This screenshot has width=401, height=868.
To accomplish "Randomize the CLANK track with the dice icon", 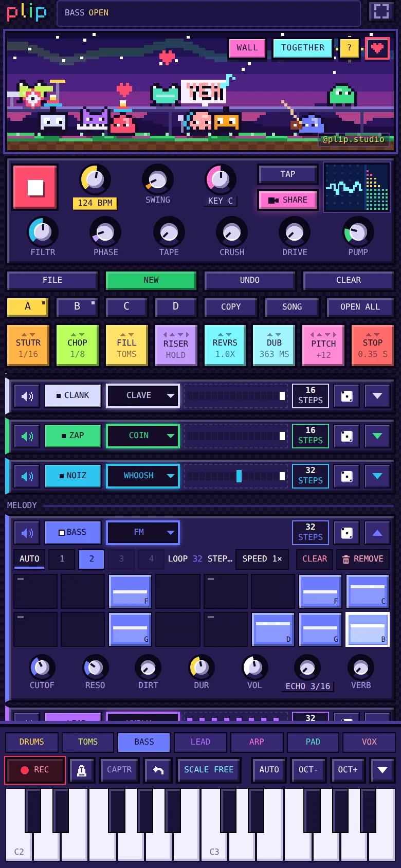I will 347,396.
